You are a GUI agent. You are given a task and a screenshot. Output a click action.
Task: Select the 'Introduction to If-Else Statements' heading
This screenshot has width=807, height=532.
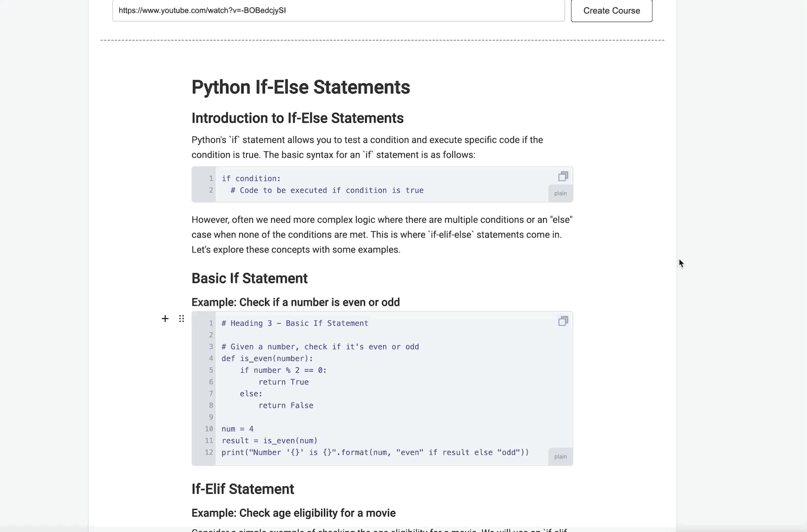tap(297, 118)
